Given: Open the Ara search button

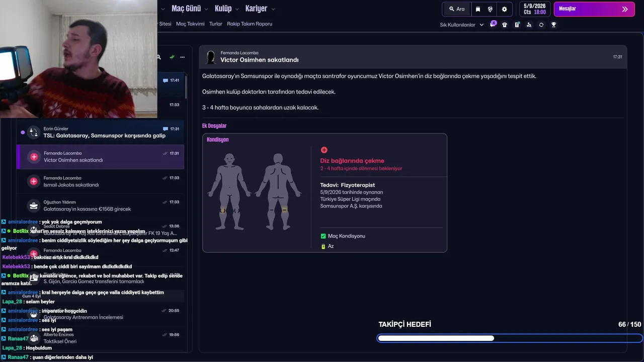Looking at the screenshot, I should [456, 9].
